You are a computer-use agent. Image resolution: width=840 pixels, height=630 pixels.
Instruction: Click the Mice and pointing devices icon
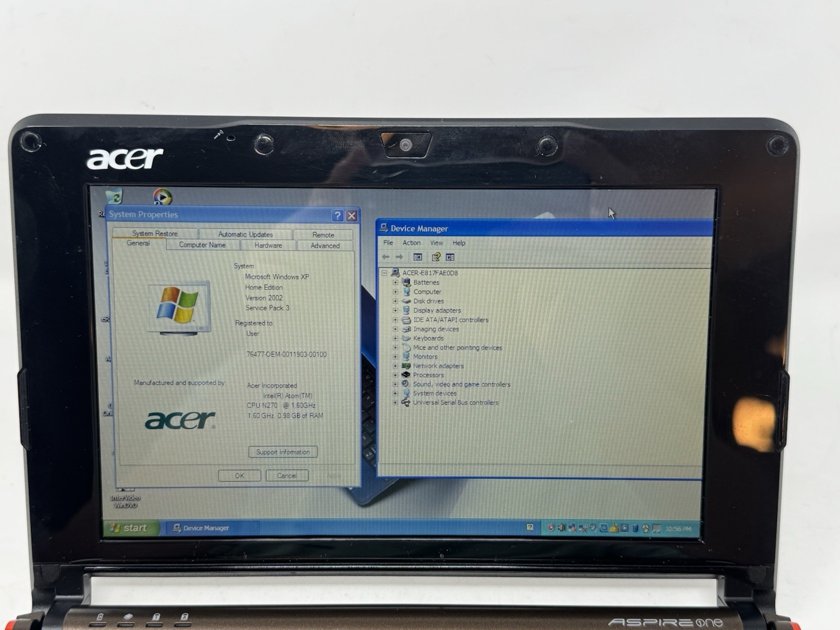click(x=406, y=348)
